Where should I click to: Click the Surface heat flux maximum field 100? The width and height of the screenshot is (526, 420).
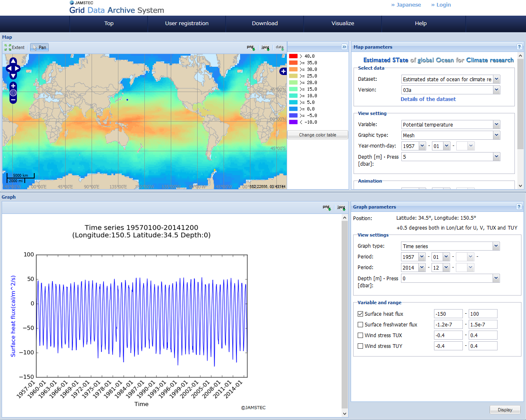(483, 314)
